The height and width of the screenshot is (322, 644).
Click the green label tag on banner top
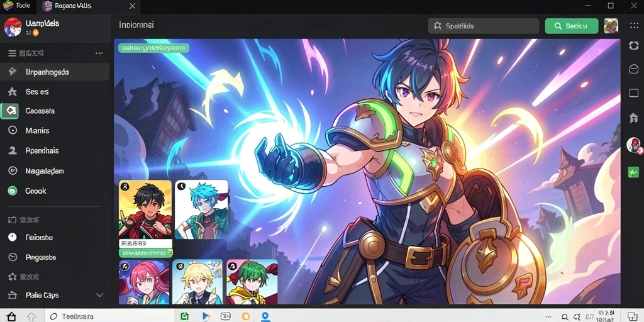(x=154, y=48)
